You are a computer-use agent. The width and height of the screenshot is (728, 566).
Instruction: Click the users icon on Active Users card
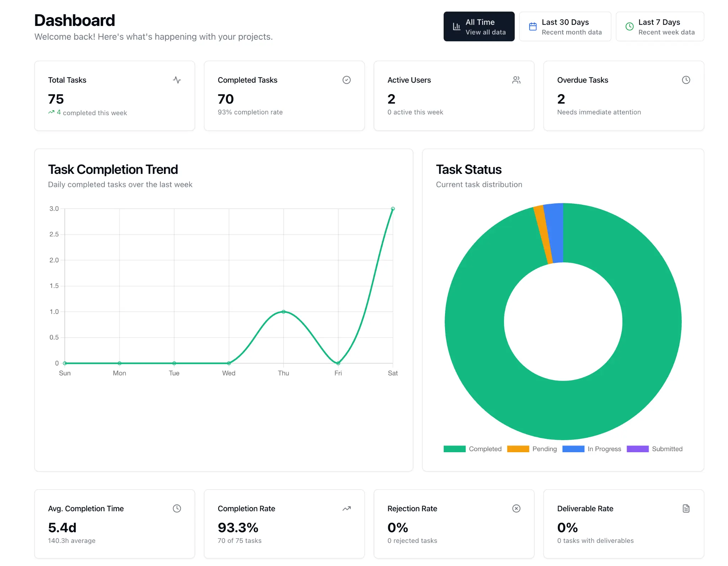pyautogui.click(x=516, y=80)
